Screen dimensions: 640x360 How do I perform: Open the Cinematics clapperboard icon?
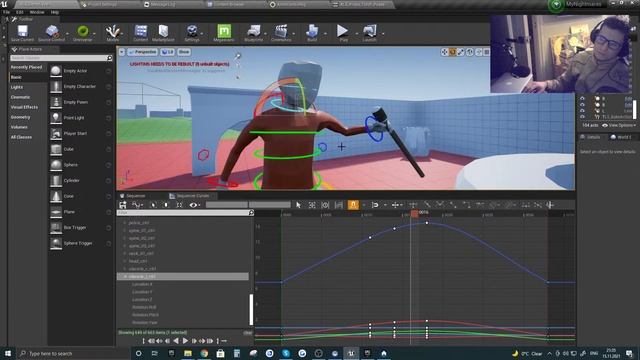coord(281,31)
